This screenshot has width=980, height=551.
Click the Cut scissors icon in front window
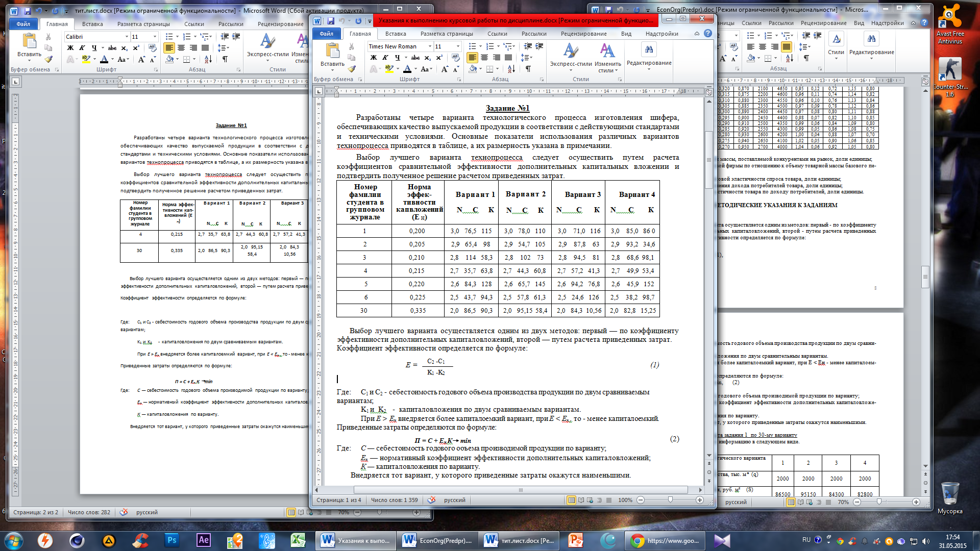coord(352,46)
